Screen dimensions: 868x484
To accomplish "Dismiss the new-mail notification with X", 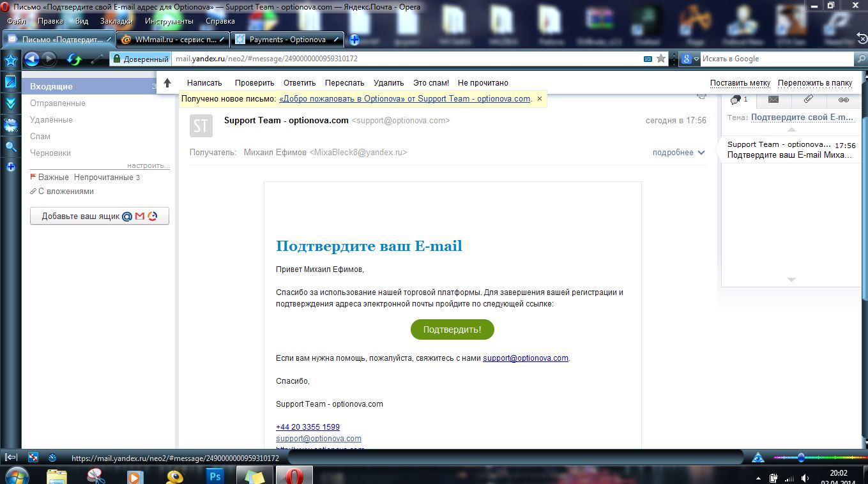I will 540,99.
